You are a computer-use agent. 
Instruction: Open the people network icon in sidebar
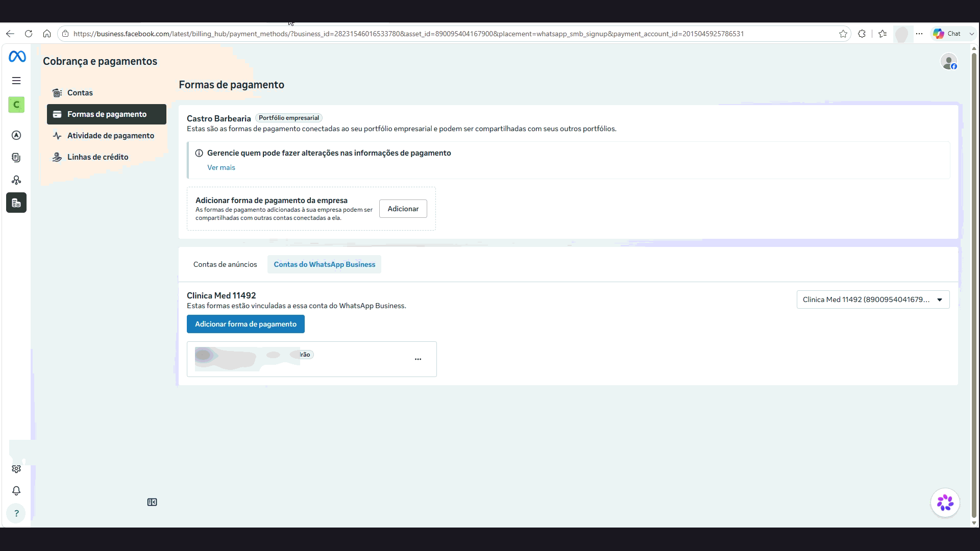coord(16,180)
